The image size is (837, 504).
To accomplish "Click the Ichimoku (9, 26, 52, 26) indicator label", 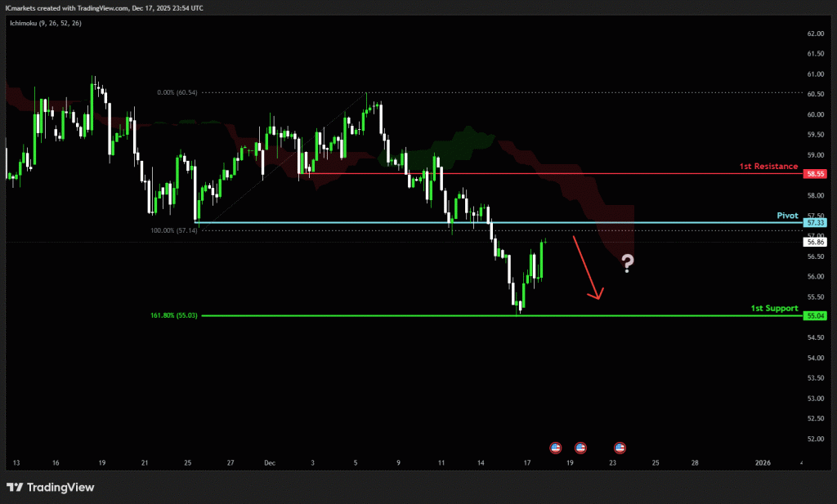I will point(46,23).
